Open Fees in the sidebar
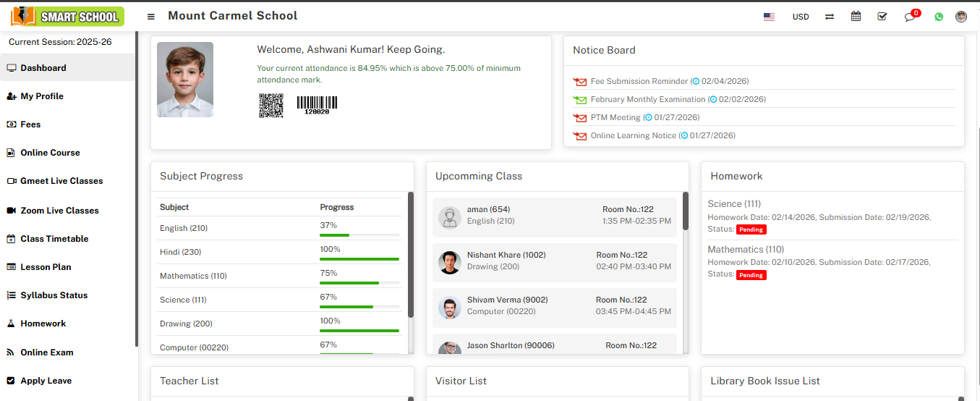The width and height of the screenshot is (980, 401). [x=30, y=124]
